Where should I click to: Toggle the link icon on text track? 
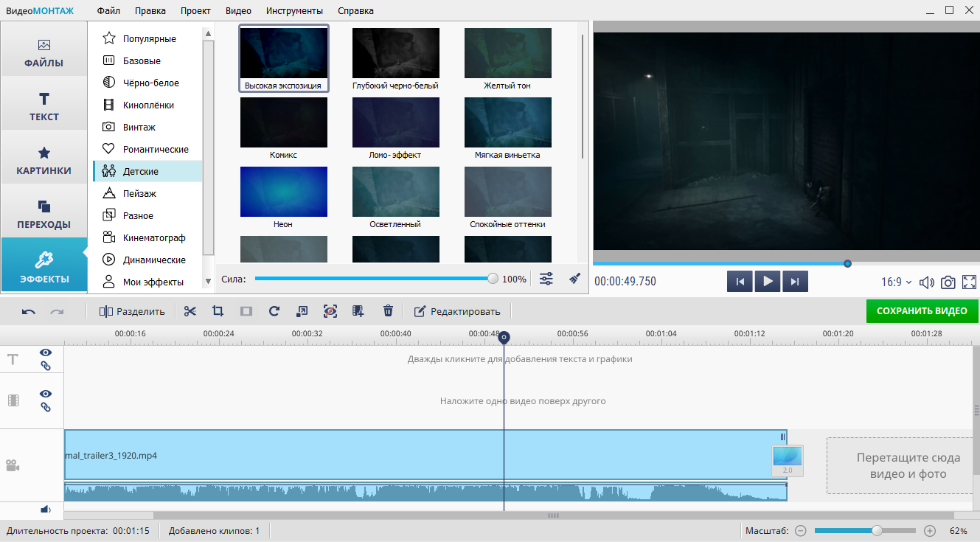(46, 366)
